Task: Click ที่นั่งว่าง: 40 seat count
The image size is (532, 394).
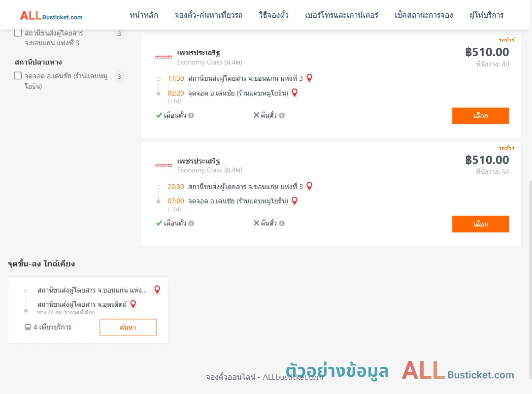Action: [x=492, y=64]
